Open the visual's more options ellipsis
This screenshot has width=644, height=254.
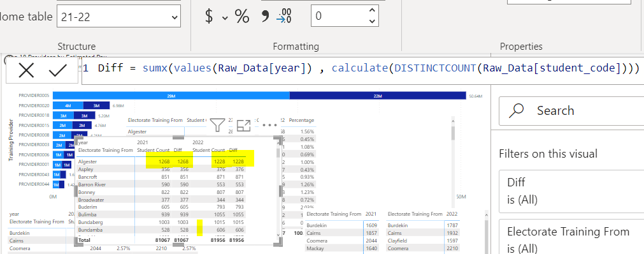tap(270, 124)
